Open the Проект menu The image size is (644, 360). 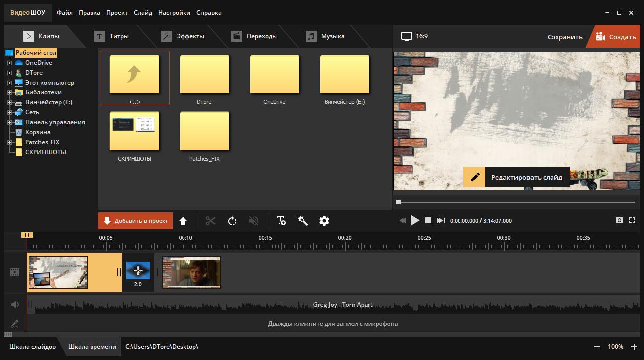click(x=117, y=13)
